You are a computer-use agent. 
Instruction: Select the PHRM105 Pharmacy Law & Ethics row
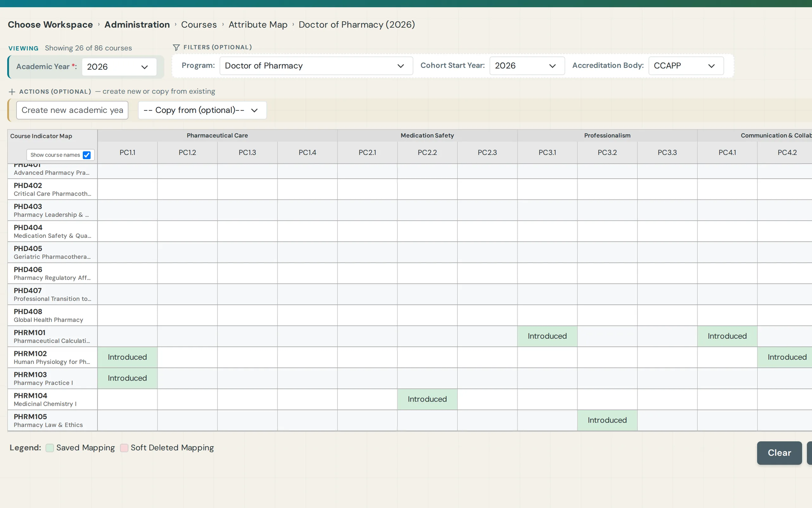tap(52, 420)
